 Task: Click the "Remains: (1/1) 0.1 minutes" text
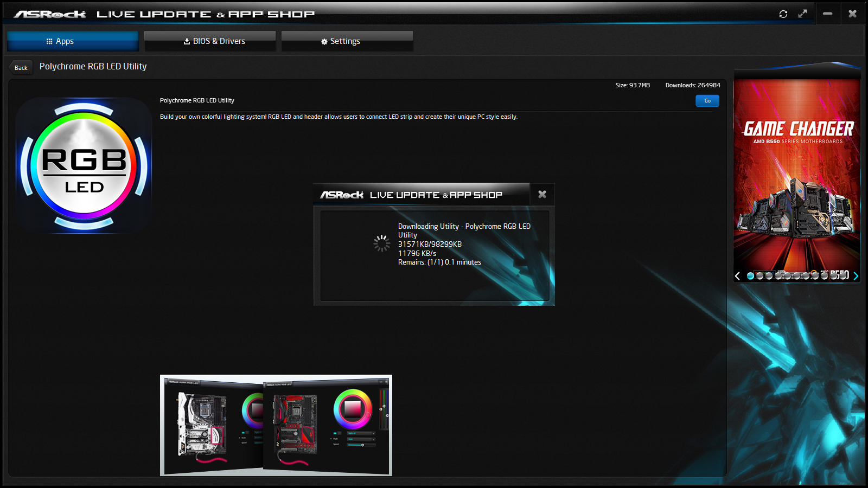[x=439, y=262]
